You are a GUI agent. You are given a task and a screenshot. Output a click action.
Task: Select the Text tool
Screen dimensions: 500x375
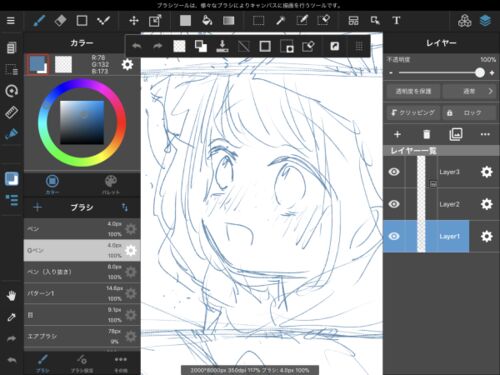click(x=396, y=21)
